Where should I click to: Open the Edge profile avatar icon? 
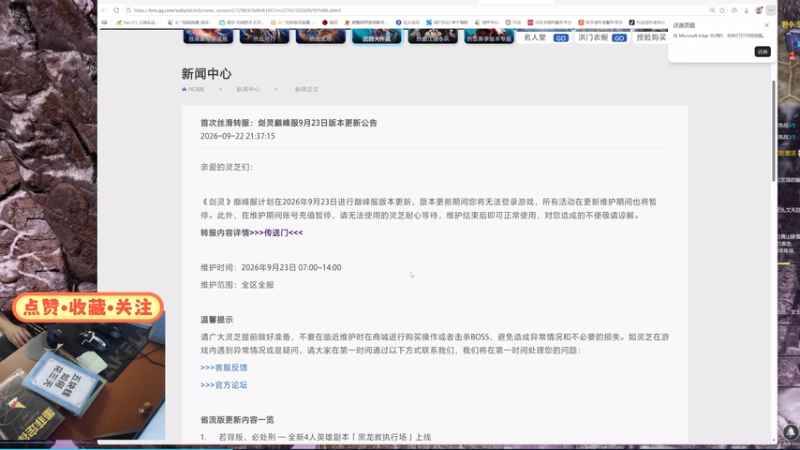click(759, 10)
